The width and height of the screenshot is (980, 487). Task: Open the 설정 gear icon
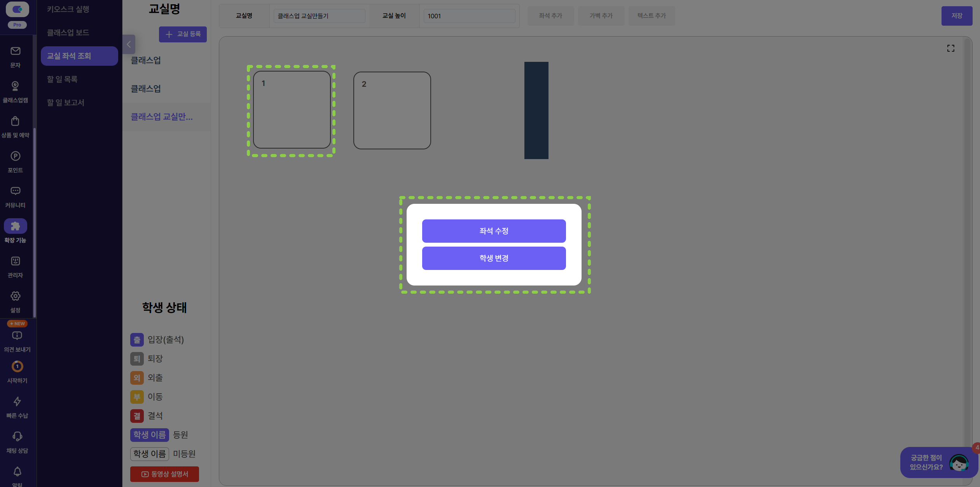15,296
